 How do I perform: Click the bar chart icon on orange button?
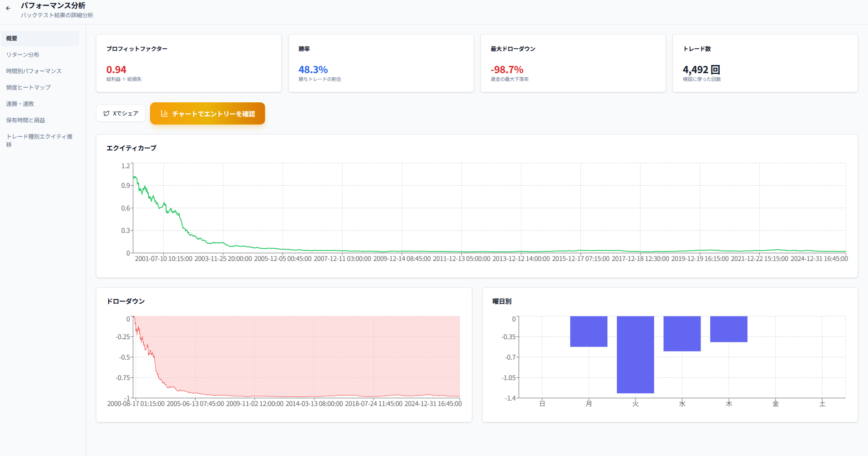[164, 114]
